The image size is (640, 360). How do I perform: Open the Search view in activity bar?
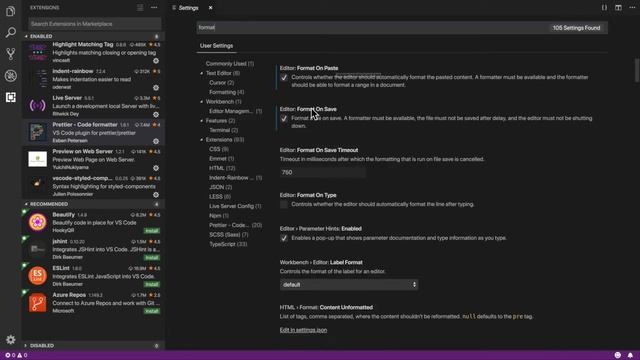pyautogui.click(x=11, y=32)
